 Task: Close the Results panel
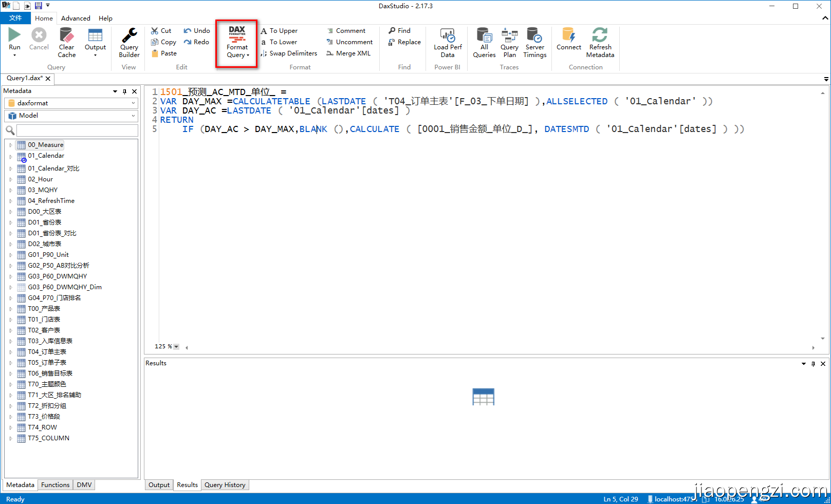click(x=823, y=364)
